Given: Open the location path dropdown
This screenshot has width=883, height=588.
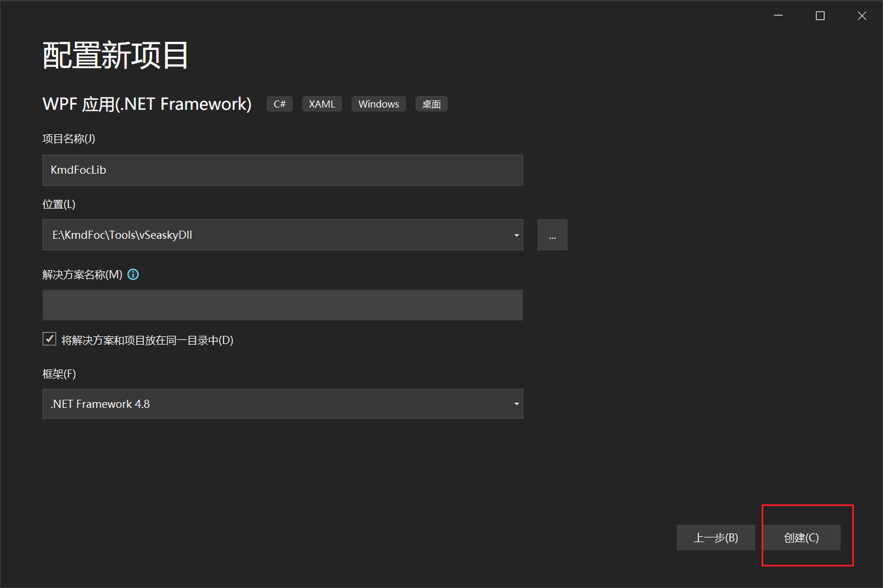Looking at the screenshot, I should click(x=516, y=235).
